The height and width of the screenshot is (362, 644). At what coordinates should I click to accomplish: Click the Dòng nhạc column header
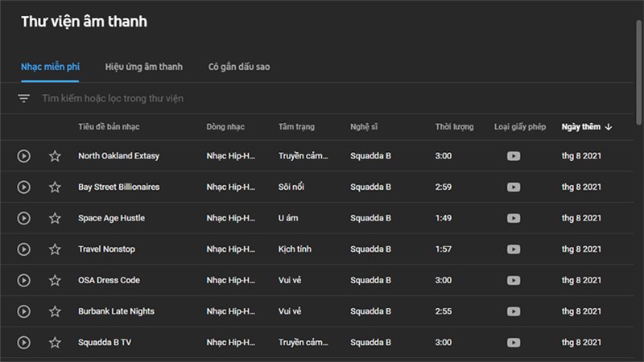[225, 127]
